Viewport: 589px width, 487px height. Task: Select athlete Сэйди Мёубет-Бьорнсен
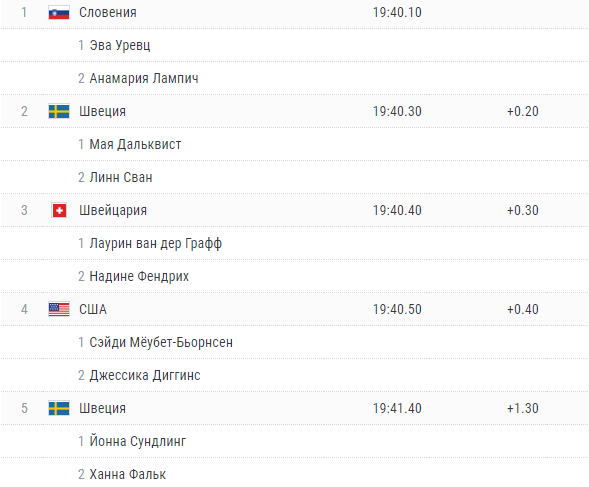(161, 342)
